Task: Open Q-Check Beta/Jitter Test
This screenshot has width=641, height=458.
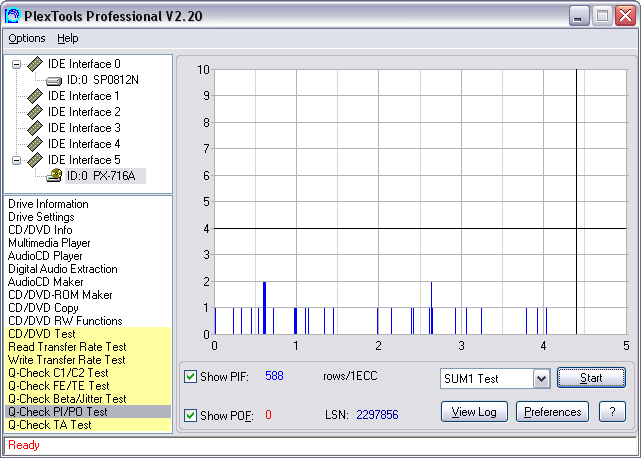Action: [88, 399]
